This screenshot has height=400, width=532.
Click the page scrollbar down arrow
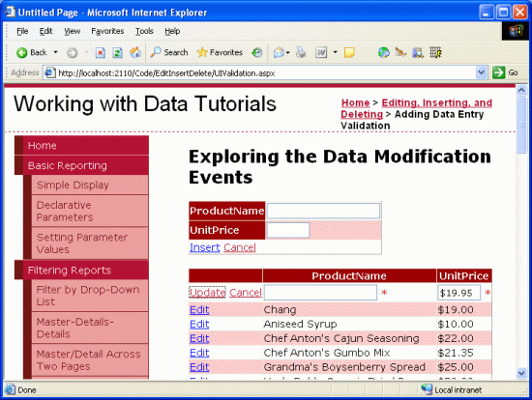tap(521, 373)
